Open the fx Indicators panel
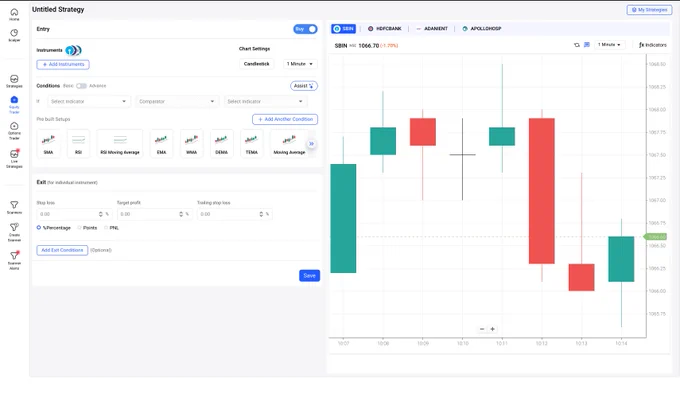680x398 pixels. [653, 45]
